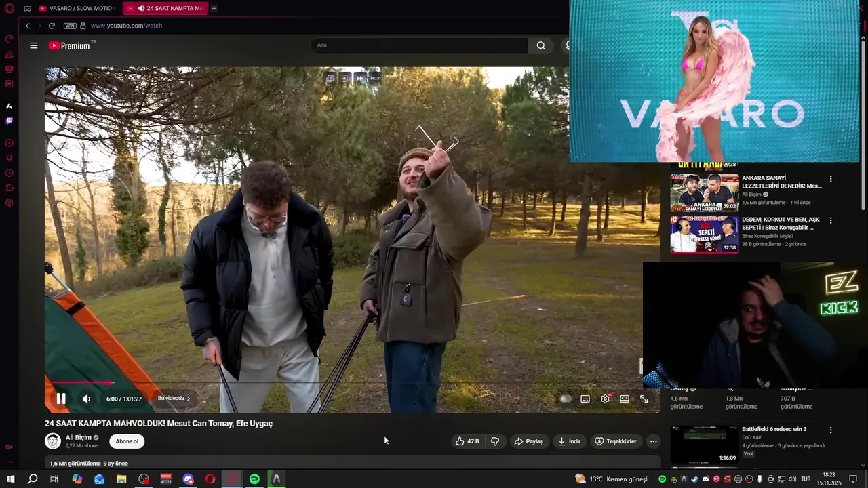
Task: Open a new browser tab with plus
Action: 214,8
